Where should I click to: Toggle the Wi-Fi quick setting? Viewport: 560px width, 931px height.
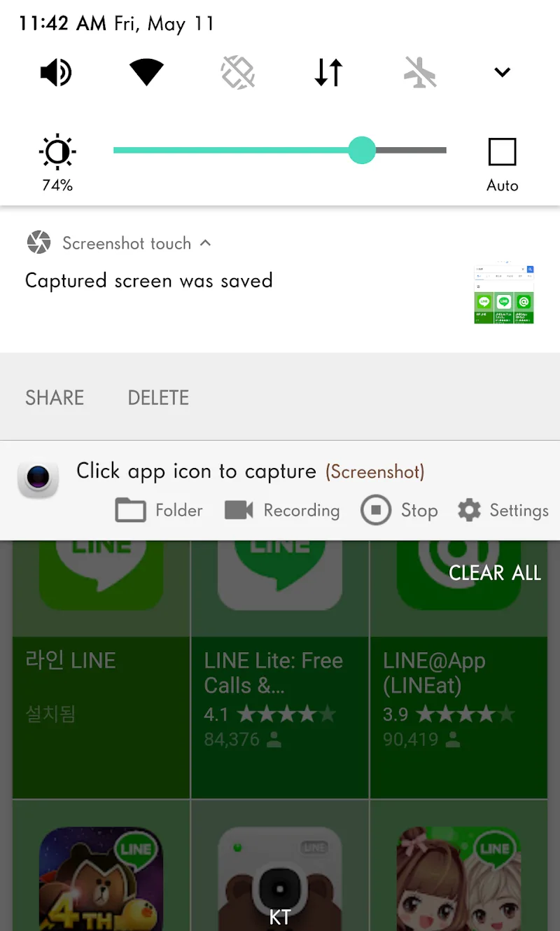tap(147, 72)
